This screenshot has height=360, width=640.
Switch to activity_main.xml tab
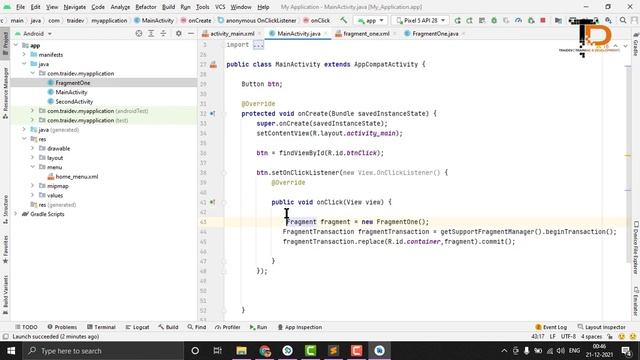click(x=232, y=33)
